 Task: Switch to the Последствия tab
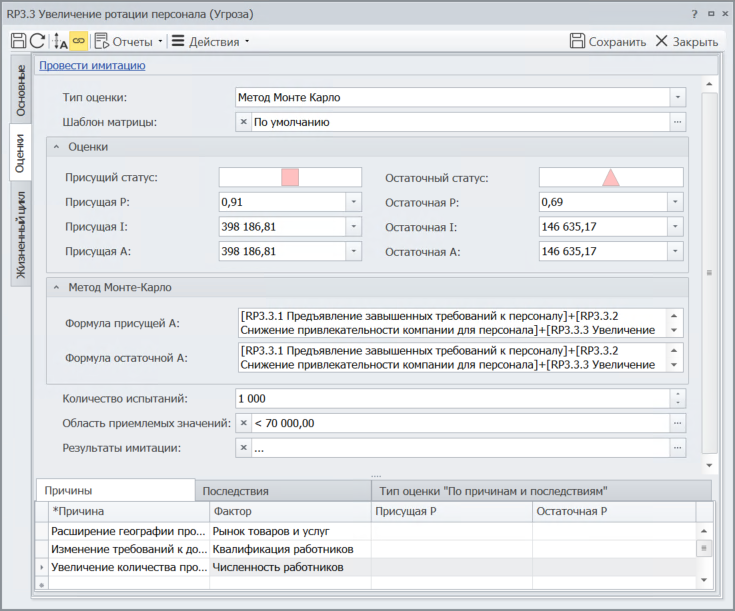tap(235, 491)
